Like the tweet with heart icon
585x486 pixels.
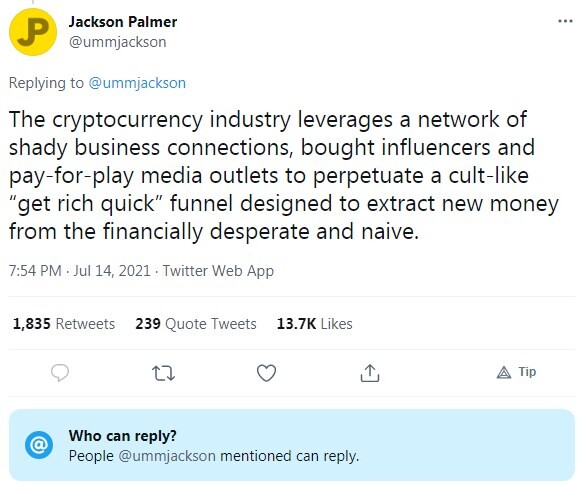266,373
